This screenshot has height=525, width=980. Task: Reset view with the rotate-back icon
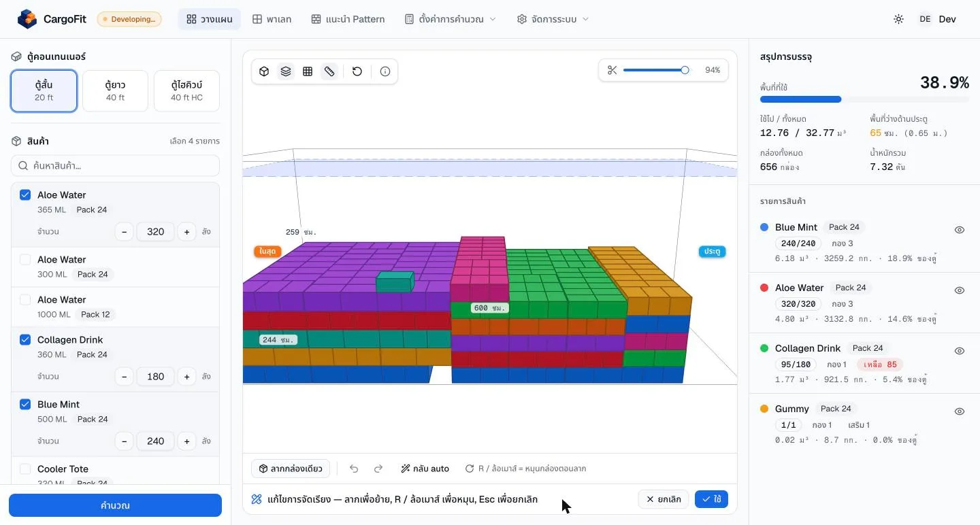(357, 71)
